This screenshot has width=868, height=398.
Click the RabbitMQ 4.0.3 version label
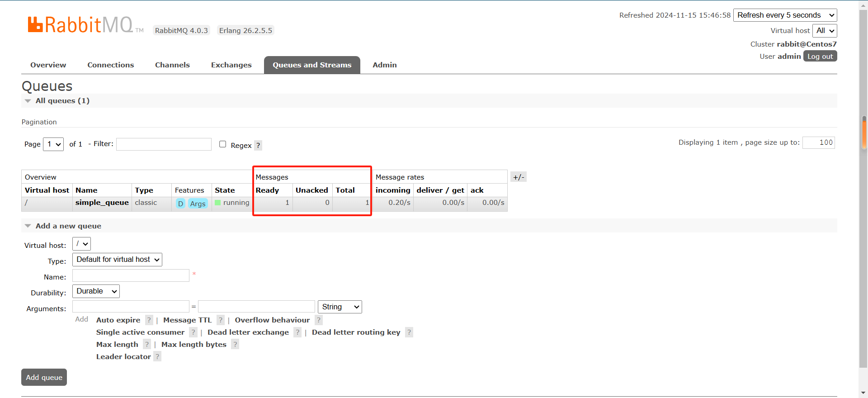pos(181,30)
